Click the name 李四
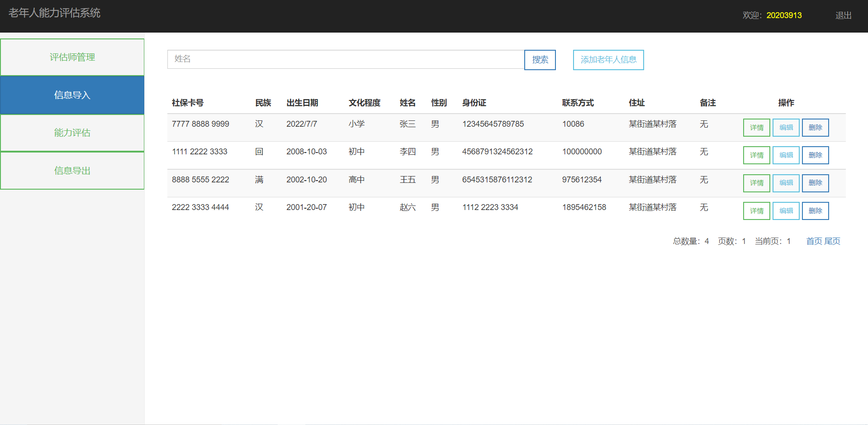 408,152
